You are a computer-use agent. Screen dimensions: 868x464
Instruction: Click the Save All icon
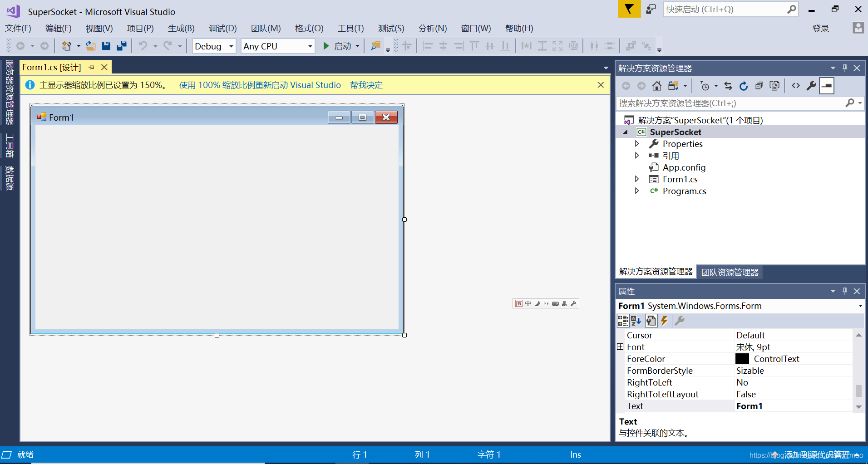122,46
